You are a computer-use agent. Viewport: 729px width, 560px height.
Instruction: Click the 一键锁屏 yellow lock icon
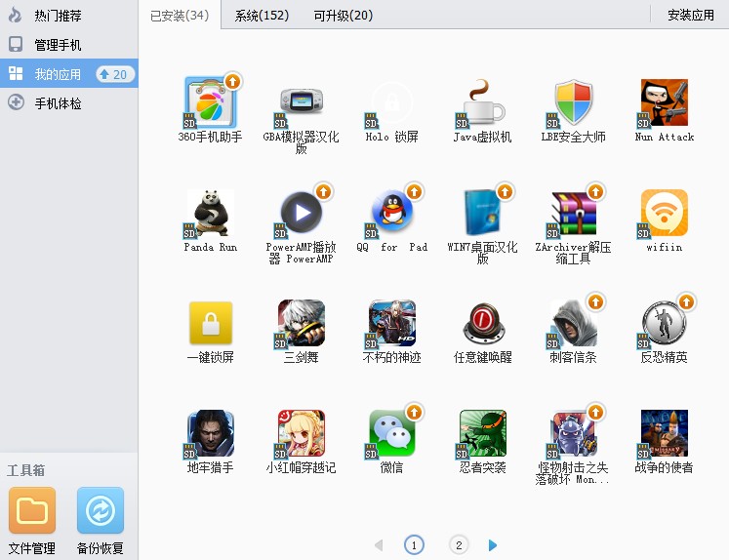pyautogui.click(x=210, y=323)
